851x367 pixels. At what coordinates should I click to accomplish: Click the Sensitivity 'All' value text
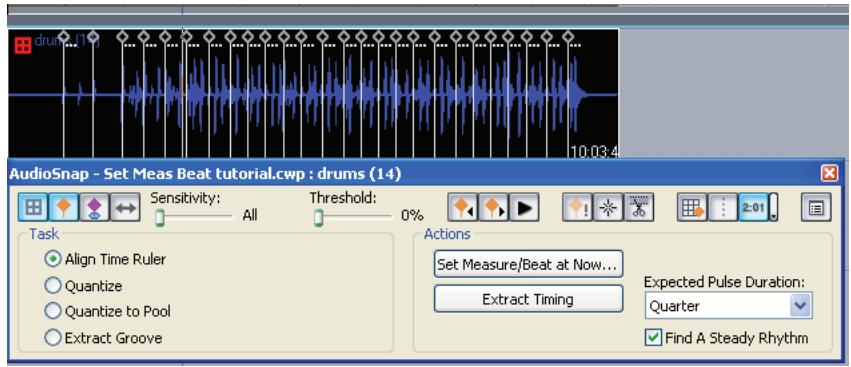point(250,216)
